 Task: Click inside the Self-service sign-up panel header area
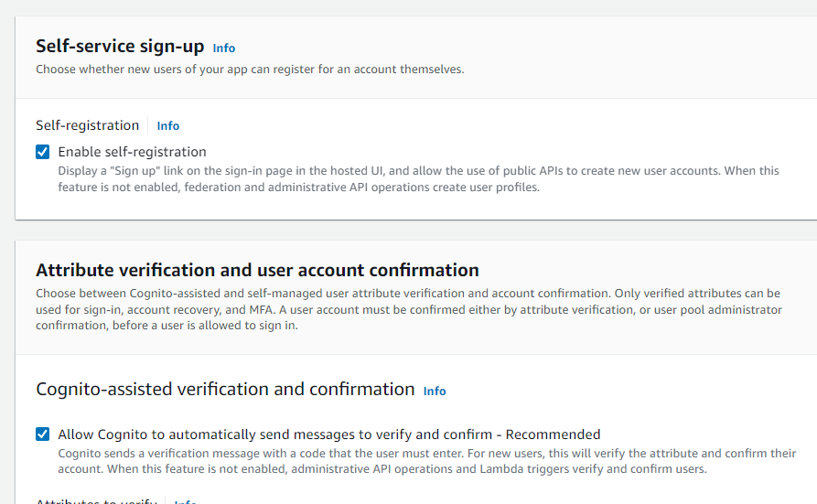tap(549, 55)
